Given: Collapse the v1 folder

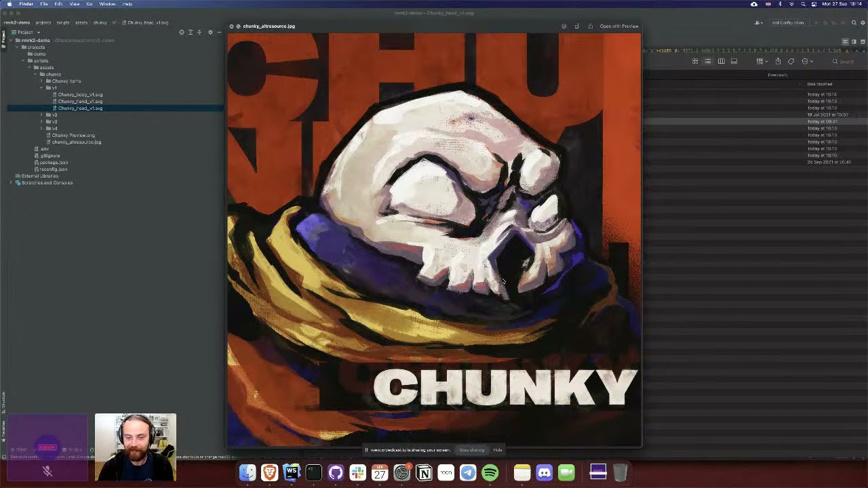Looking at the screenshot, I should (41, 87).
